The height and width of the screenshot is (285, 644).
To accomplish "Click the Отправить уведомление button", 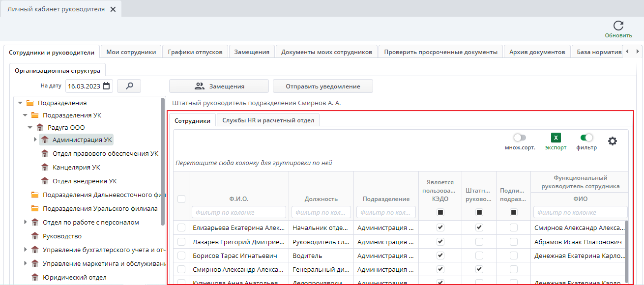I will click(323, 86).
